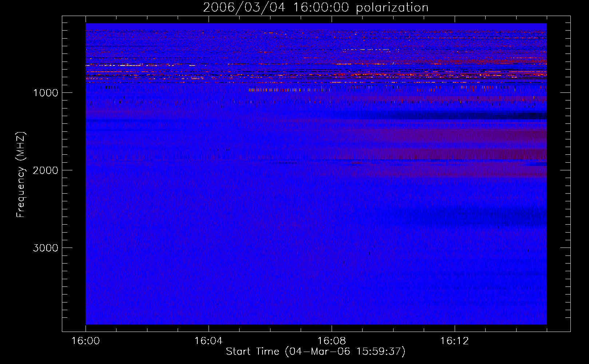Click the "3000" frequency tick label
Viewport: 589px width, 364px height.
(46, 248)
